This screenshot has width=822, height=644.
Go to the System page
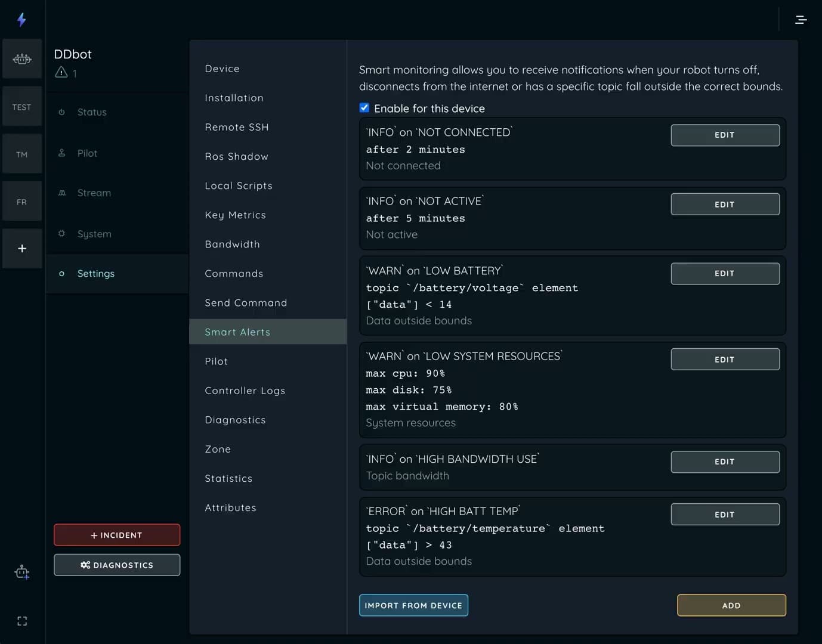point(117,234)
